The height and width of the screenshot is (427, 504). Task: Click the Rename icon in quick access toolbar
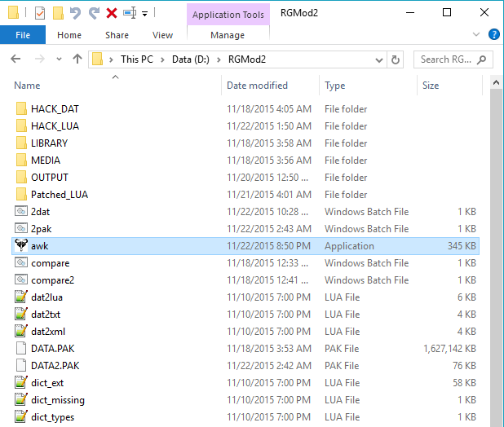130,13
